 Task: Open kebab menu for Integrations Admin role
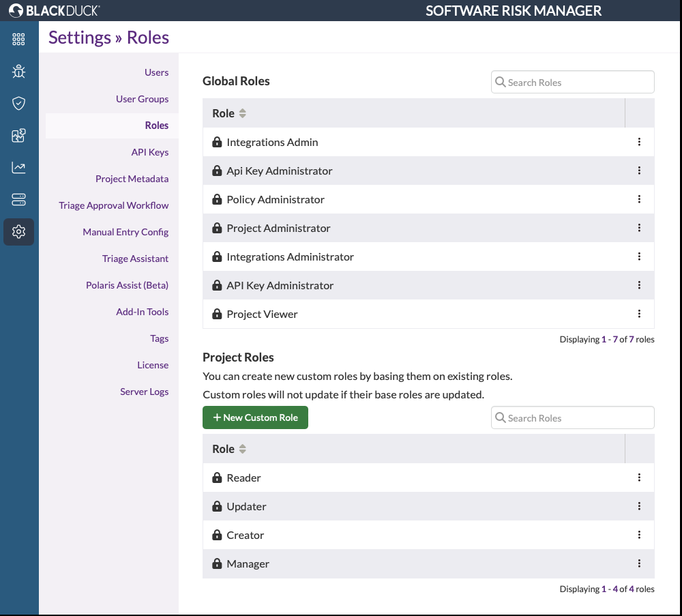pyautogui.click(x=639, y=142)
